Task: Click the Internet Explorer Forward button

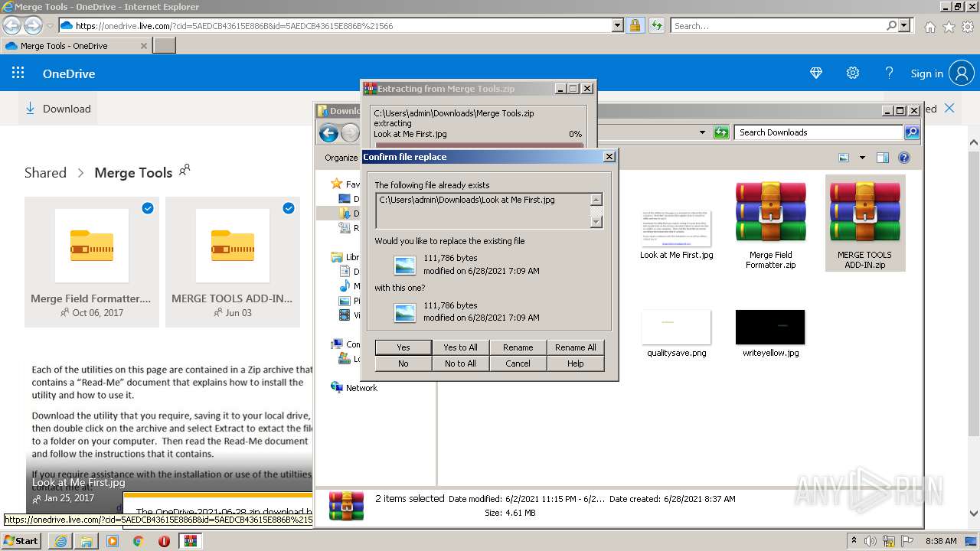Action: coord(33,26)
